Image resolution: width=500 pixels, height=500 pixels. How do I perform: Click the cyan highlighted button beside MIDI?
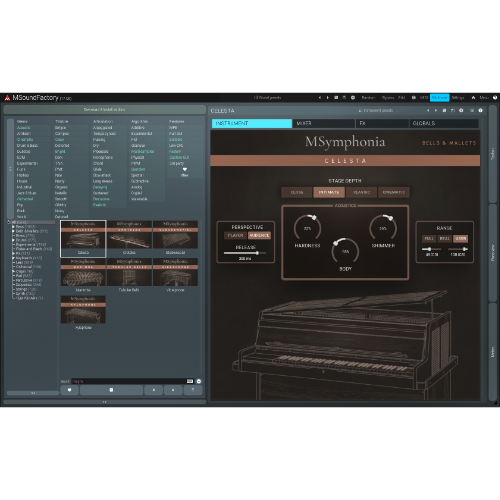(x=439, y=98)
